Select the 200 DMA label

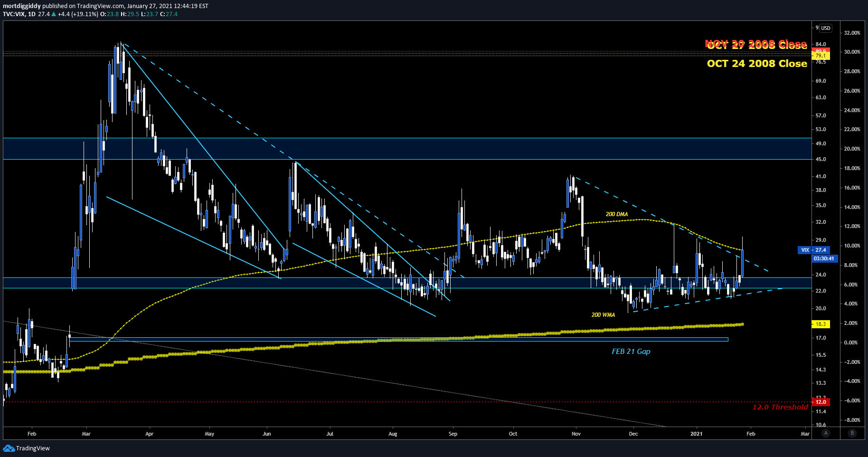click(616, 214)
